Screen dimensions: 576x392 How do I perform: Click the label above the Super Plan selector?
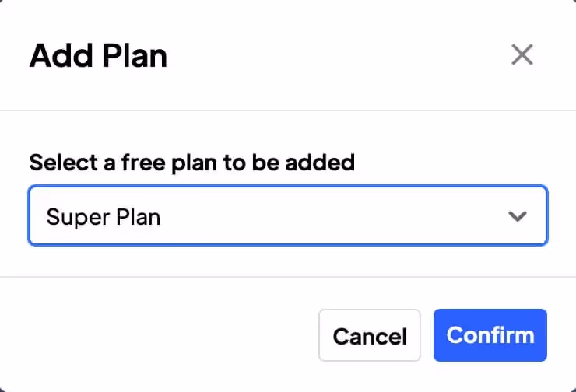pyautogui.click(x=191, y=163)
